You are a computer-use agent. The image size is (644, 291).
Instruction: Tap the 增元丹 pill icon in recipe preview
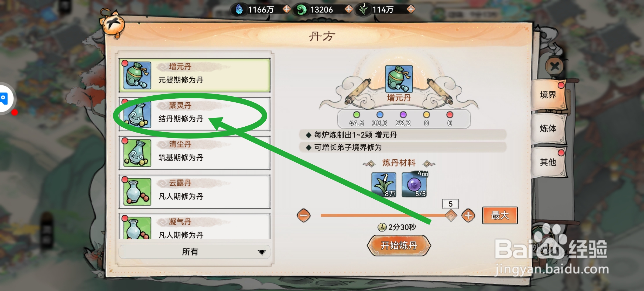tap(399, 79)
